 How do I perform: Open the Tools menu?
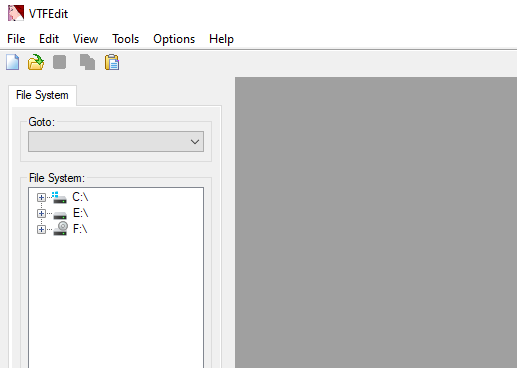pyautogui.click(x=125, y=39)
